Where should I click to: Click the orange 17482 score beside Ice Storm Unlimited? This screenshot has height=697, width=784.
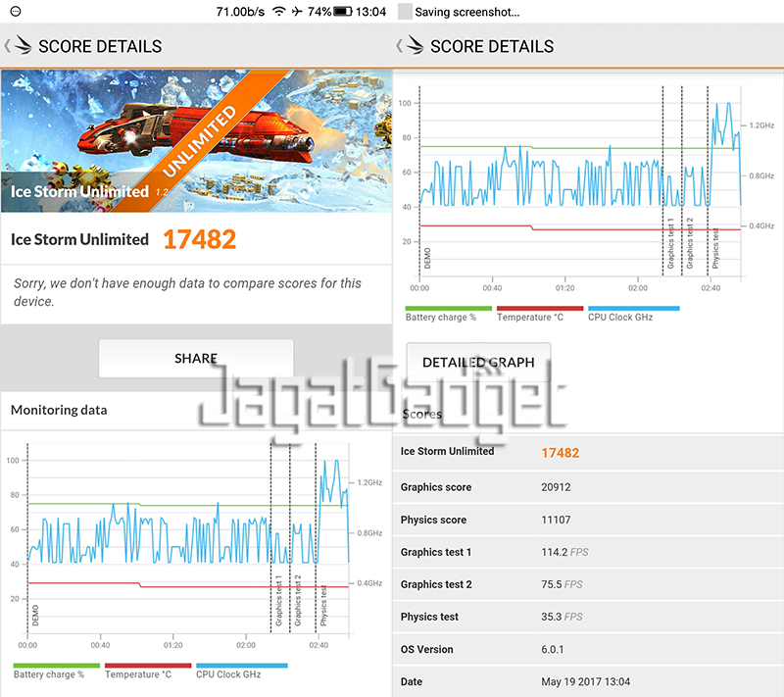[x=199, y=239]
